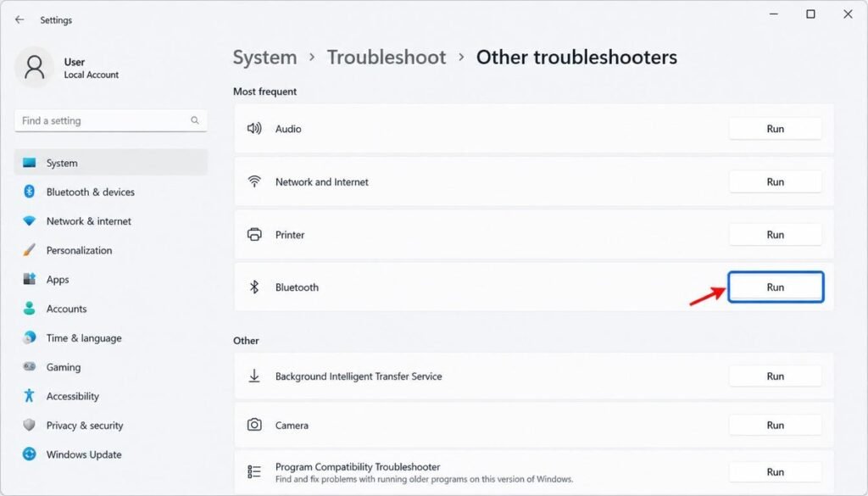The height and width of the screenshot is (496, 868).
Task: Run the Printer troubleshooter
Action: pyautogui.click(x=775, y=234)
